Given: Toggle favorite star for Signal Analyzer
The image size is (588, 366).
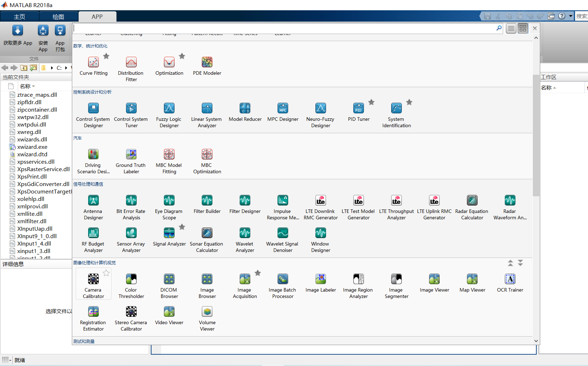Looking at the screenshot, I should pyautogui.click(x=182, y=227).
